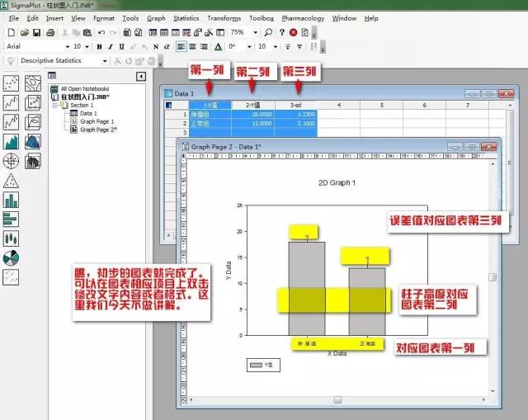Click column header 4 in Data 1

[339, 105]
